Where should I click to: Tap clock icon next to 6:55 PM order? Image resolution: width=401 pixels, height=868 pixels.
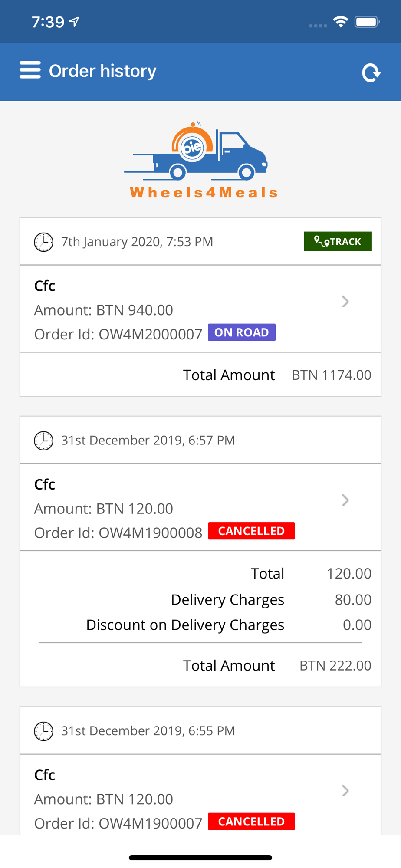[44, 731]
